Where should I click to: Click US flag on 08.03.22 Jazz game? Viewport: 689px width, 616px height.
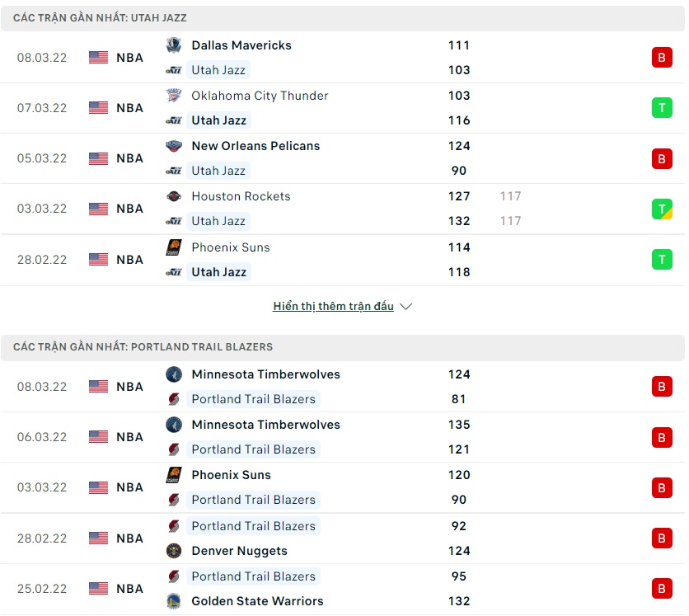99,58
